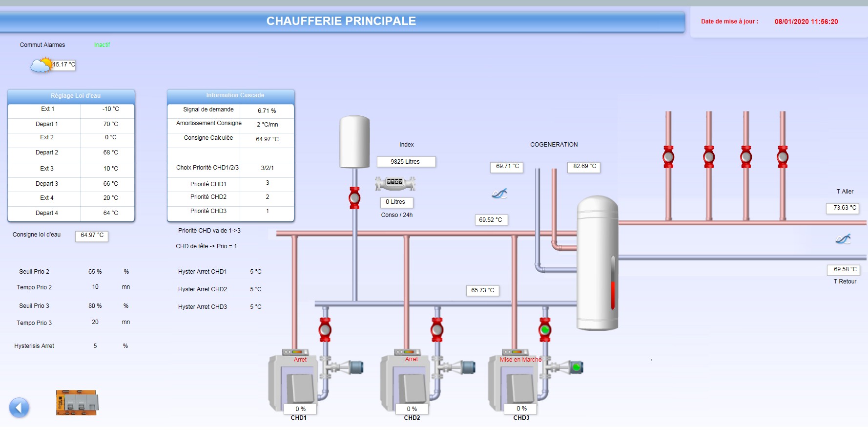Viewport: 868px width, 433px height.
Task: Click the Signal de demande value 6.71 %
Action: click(267, 111)
